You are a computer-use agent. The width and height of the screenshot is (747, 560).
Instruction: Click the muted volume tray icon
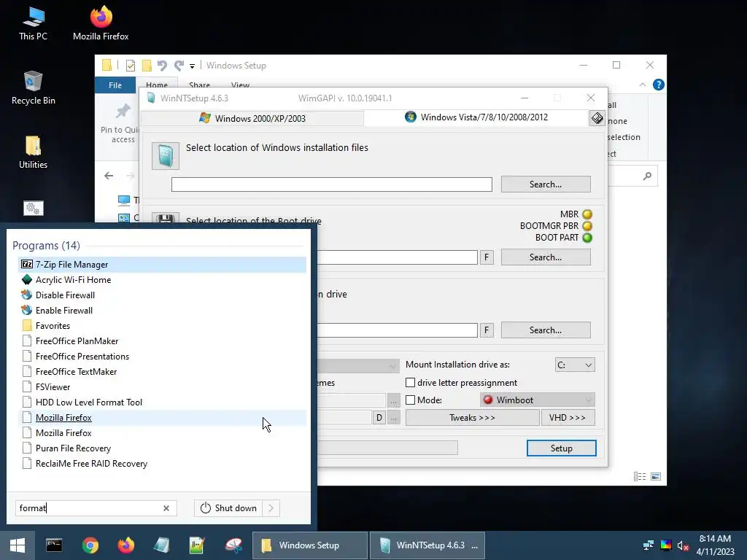[683, 545]
